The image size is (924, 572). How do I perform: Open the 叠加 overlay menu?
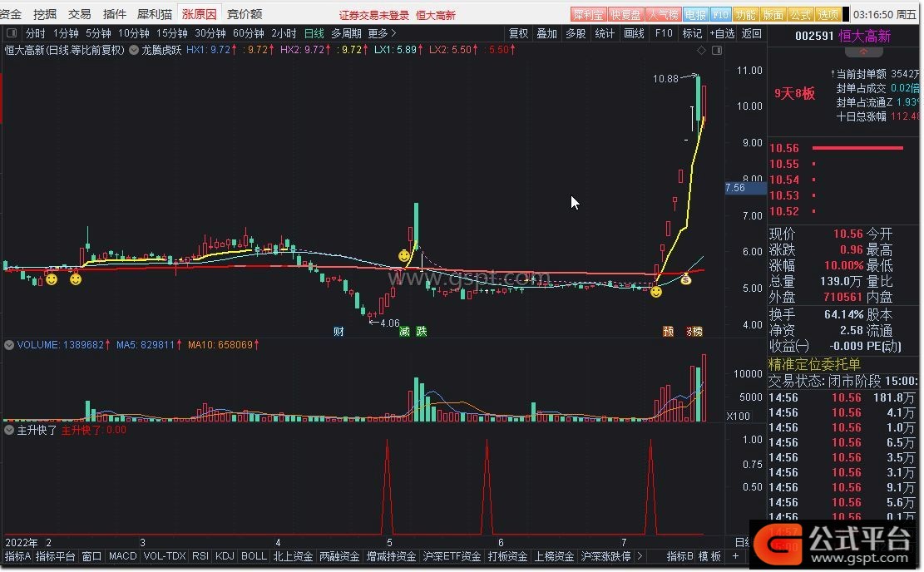(x=547, y=33)
